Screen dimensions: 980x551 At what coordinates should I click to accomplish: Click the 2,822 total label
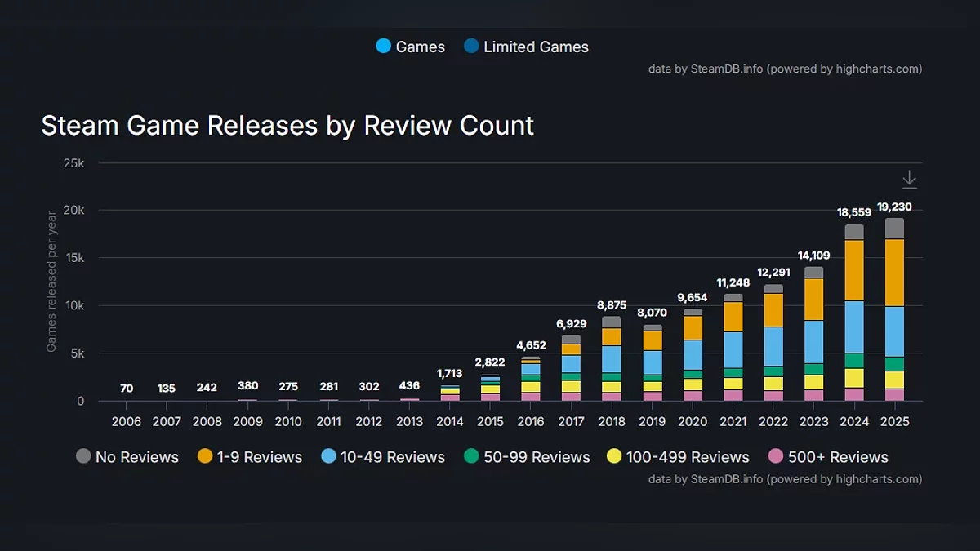coord(491,362)
